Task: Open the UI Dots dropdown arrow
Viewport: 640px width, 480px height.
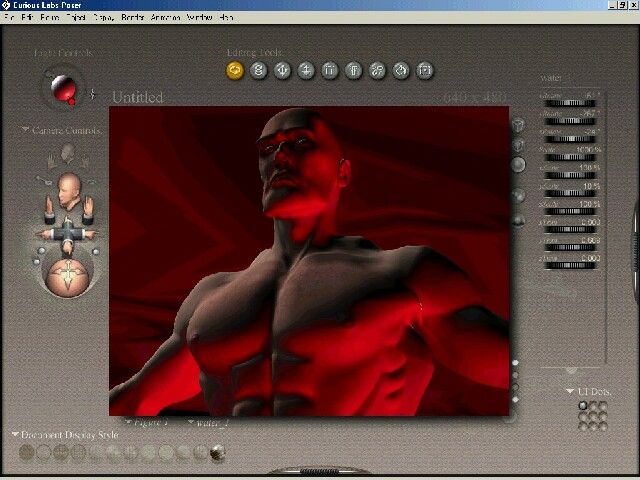Action: pos(570,391)
